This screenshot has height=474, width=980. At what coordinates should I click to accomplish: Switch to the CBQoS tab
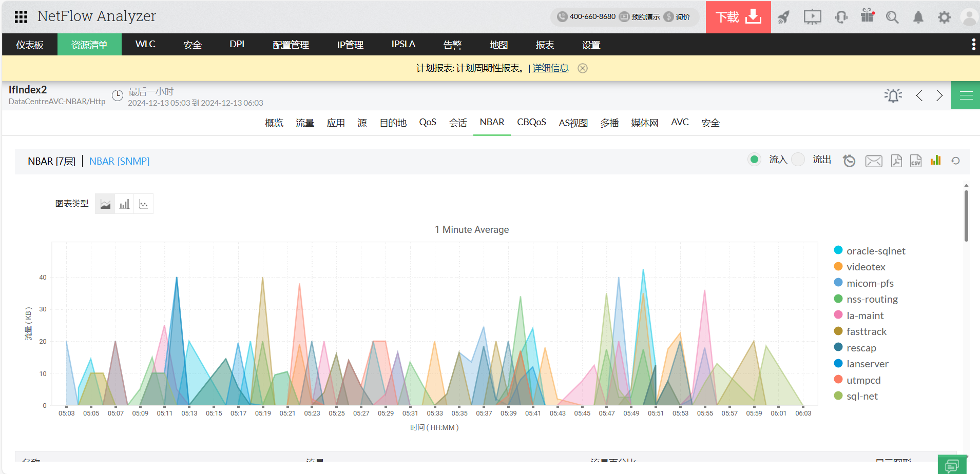tap(531, 123)
